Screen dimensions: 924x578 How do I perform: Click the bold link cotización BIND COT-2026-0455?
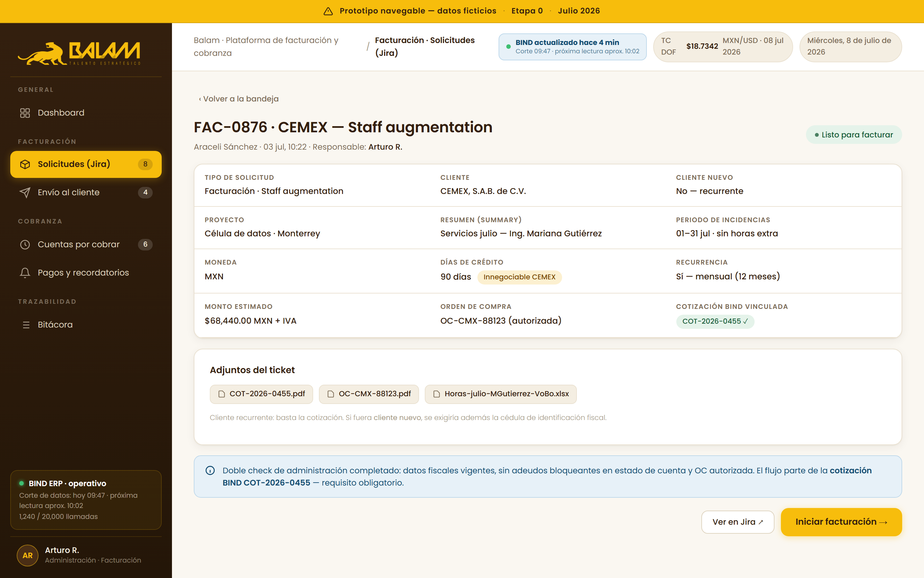(x=547, y=477)
